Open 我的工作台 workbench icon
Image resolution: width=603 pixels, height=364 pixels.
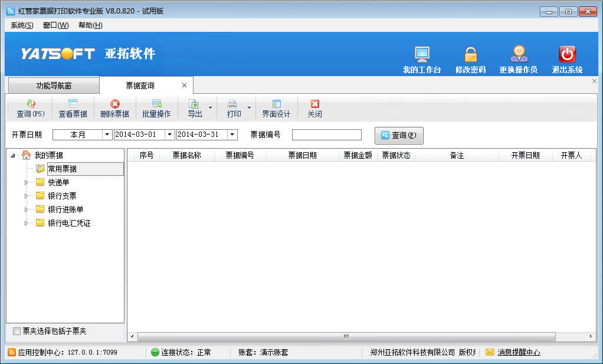click(422, 54)
